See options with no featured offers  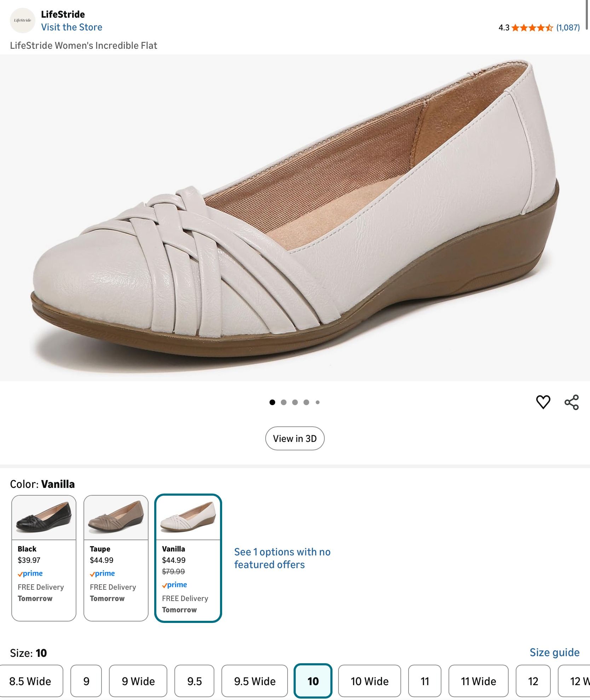(x=282, y=558)
